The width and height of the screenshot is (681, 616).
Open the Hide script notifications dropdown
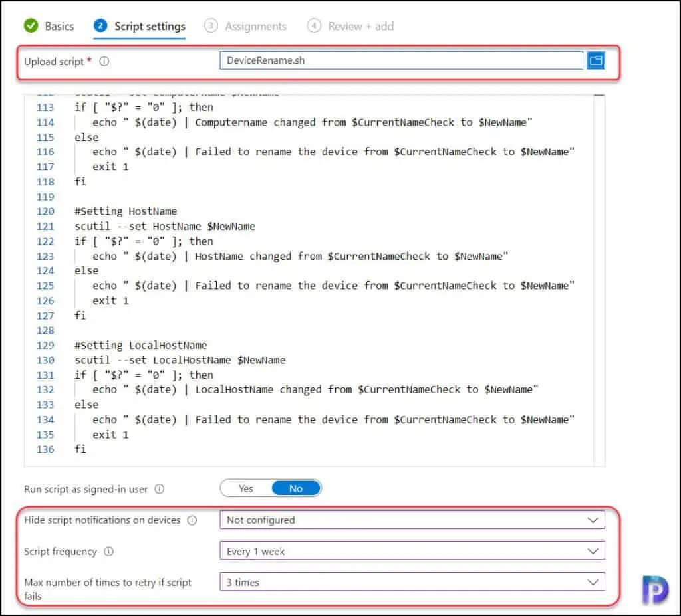click(412, 520)
